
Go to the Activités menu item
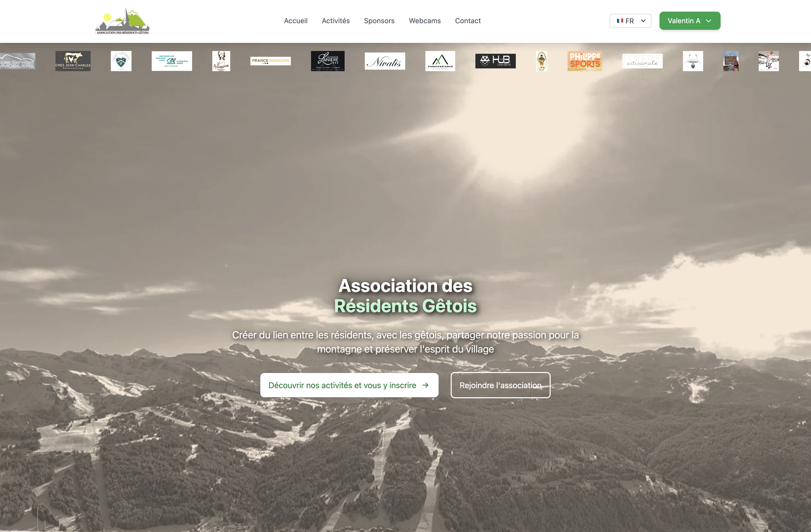[336, 21]
